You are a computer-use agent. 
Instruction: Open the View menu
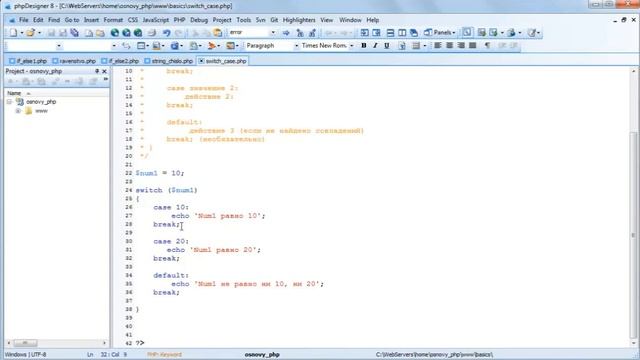click(x=327, y=20)
